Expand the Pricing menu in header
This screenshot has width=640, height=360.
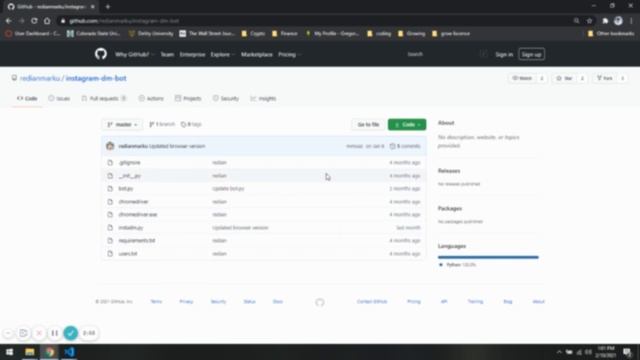(x=289, y=54)
